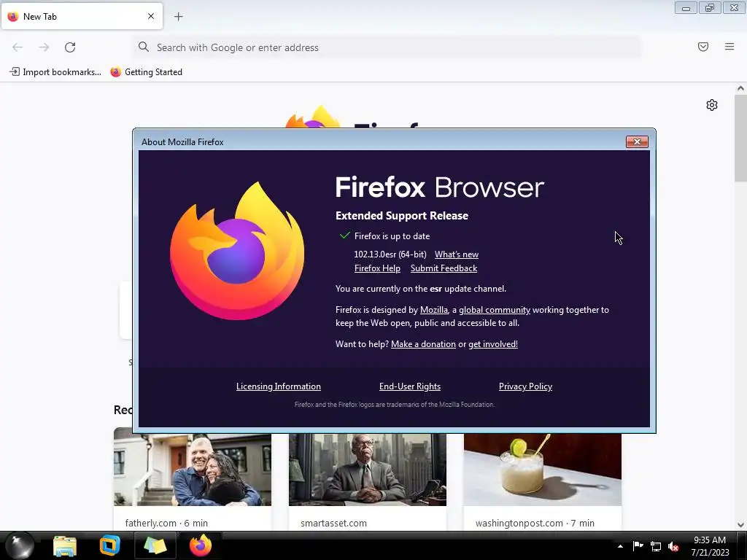The width and height of the screenshot is (747, 560).
Task: Follow the Mozilla link
Action: tap(433, 310)
